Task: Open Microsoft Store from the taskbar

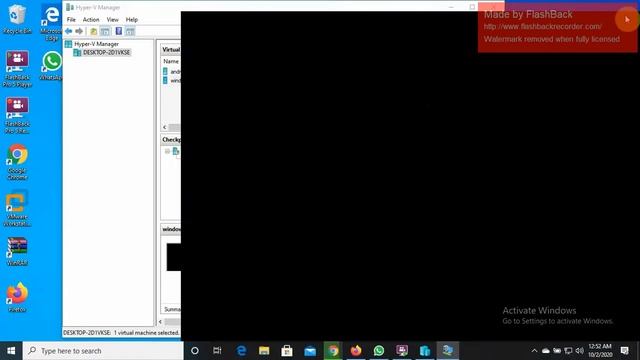Action: (287, 351)
